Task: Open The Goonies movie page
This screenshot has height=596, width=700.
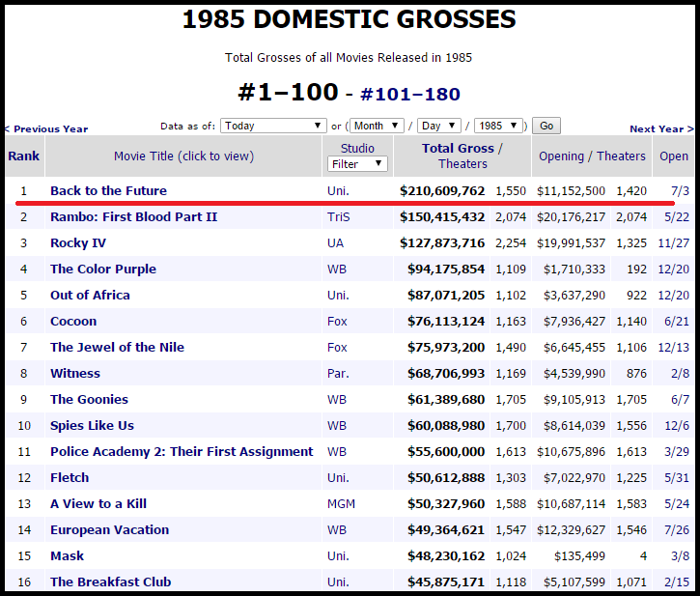Action: [x=89, y=400]
